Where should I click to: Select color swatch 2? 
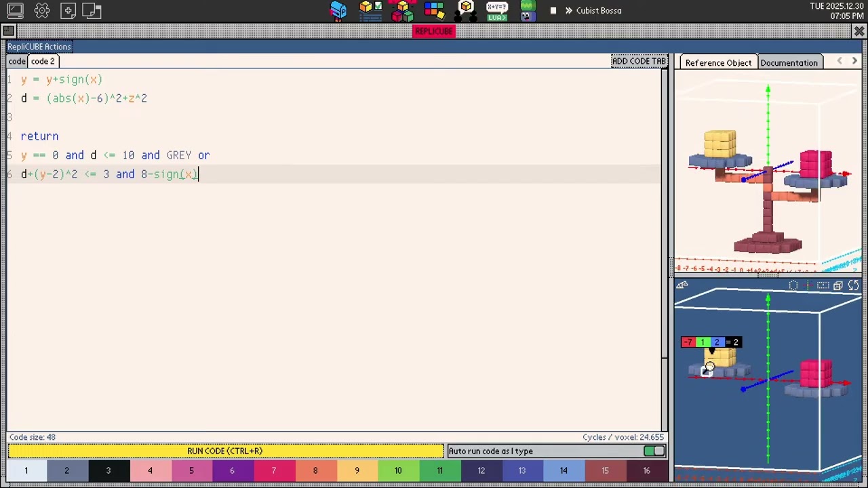click(66, 470)
